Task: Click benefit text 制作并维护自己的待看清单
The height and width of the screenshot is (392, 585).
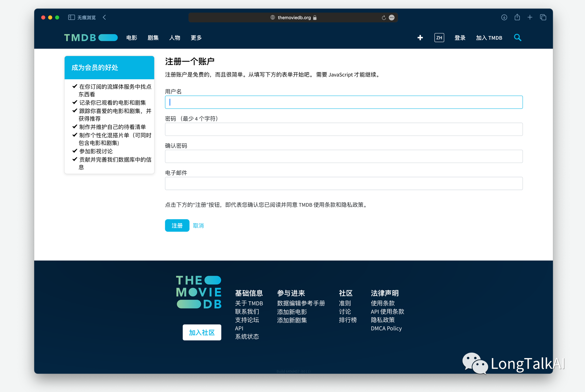Action: pyautogui.click(x=112, y=127)
